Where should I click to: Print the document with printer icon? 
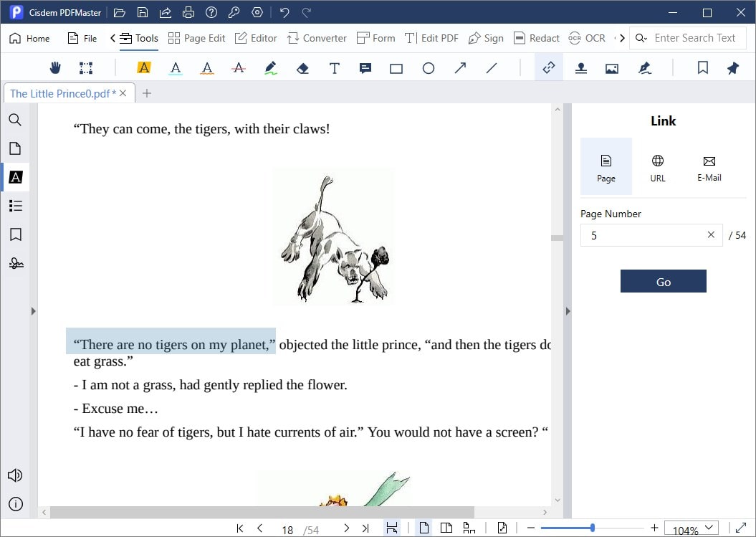pos(188,12)
